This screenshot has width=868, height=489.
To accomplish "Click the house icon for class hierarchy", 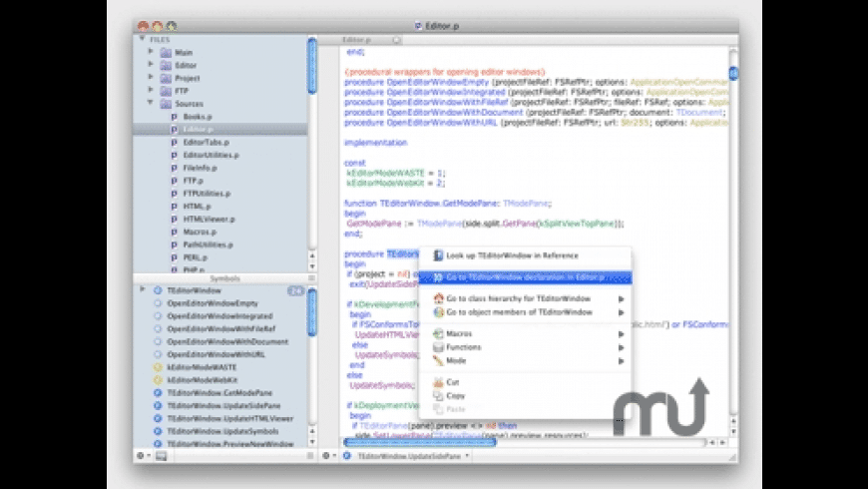I will (x=438, y=298).
